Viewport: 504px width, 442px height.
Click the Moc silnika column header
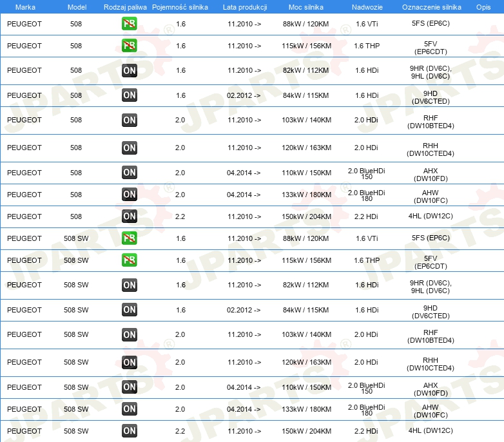[x=306, y=7]
